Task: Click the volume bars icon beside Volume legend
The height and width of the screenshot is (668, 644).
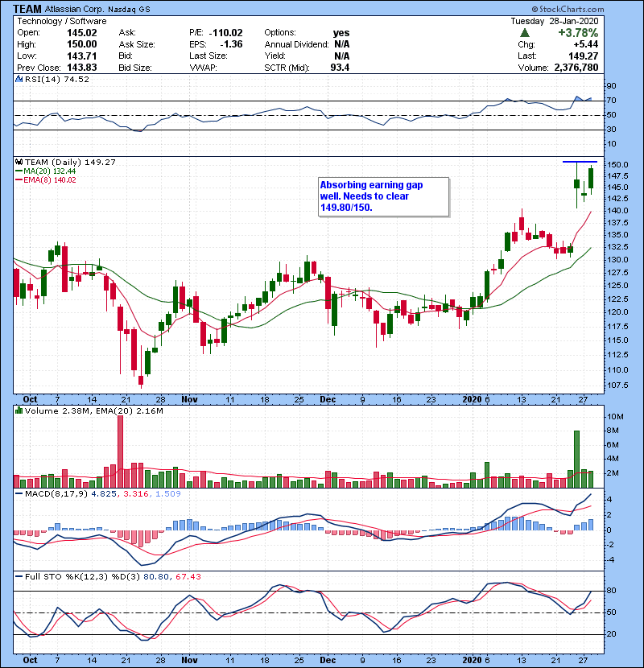Action: pos(19,410)
